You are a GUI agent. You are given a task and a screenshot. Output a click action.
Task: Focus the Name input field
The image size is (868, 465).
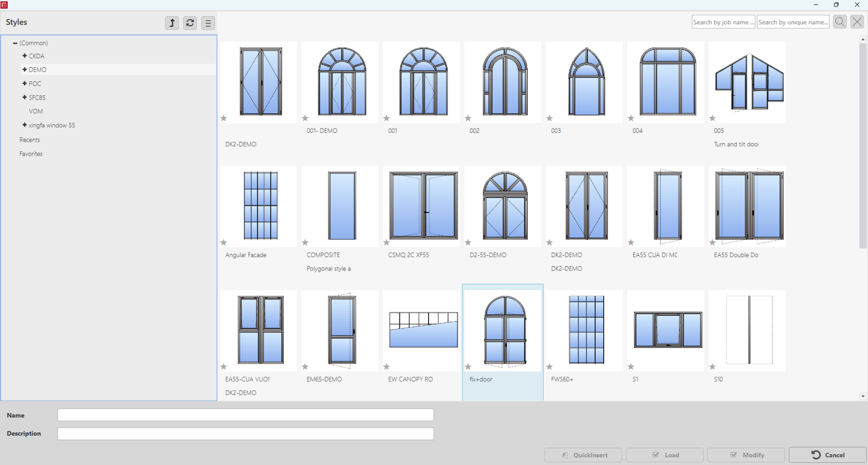[245, 415]
